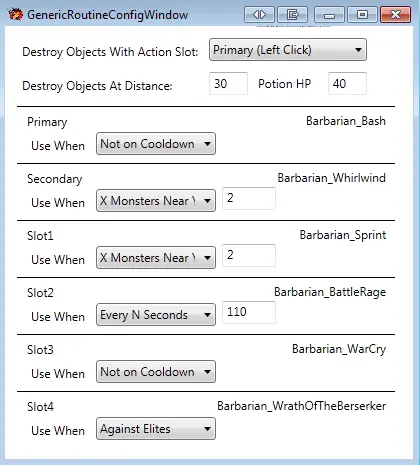Open Slot1 Use When dropdown
420x465 pixels.
(x=156, y=258)
